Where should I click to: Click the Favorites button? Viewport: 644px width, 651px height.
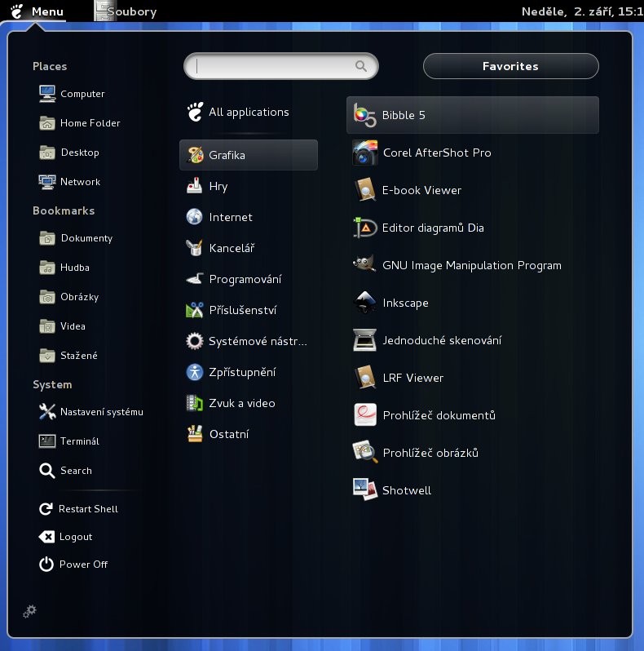[x=510, y=66]
